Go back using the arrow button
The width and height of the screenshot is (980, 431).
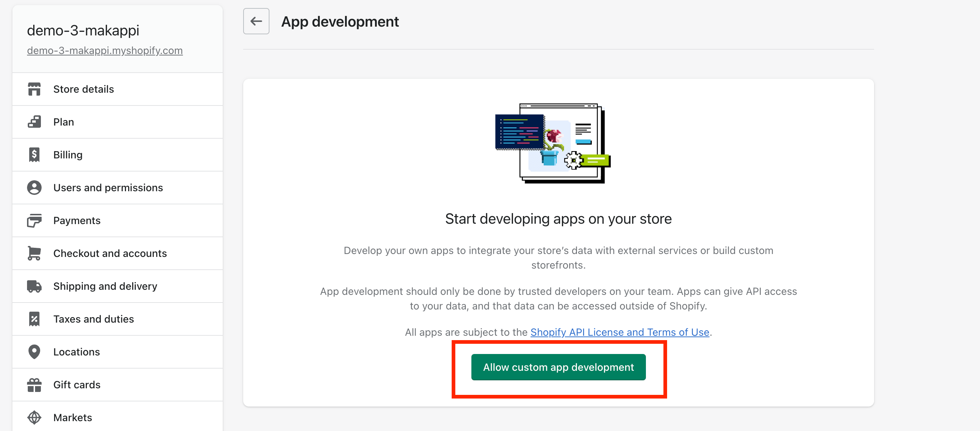(256, 21)
